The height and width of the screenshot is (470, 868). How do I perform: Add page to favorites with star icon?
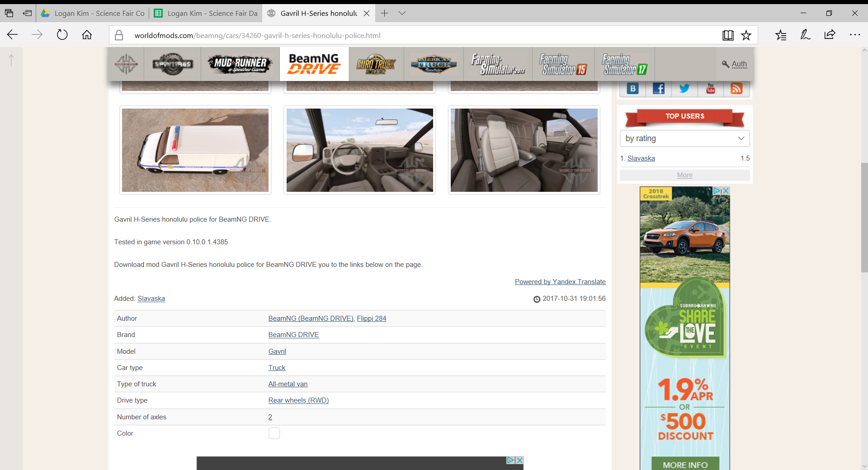[x=746, y=35]
